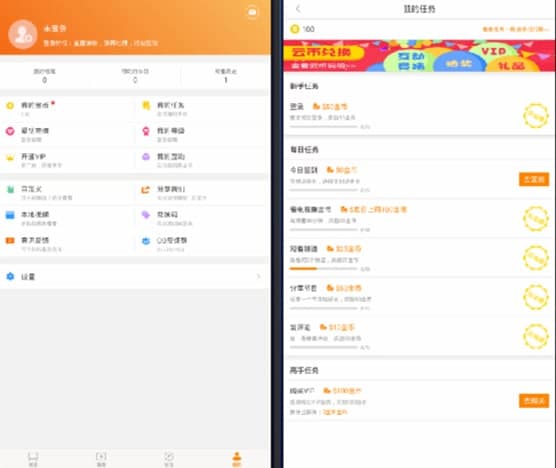Tap the stat showing 1 on profile
The width and height of the screenshot is (556, 468).
[x=226, y=76]
